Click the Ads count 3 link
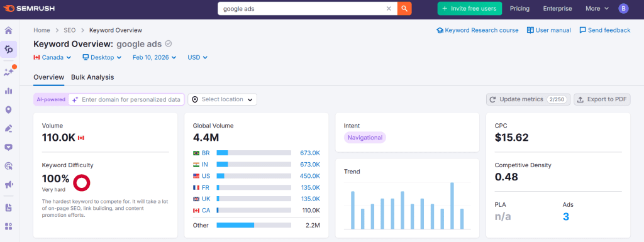This screenshot has height=242, width=644. point(566,216)
